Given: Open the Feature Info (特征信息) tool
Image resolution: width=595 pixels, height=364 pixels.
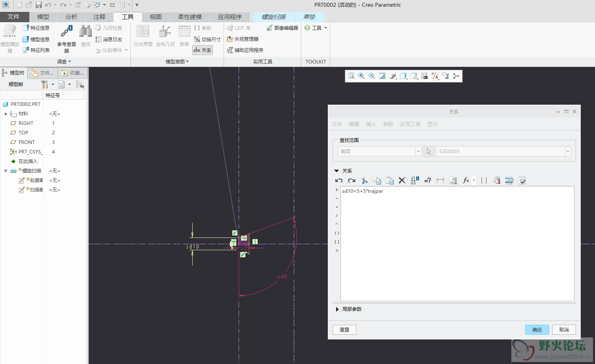Looking at the screenshot, I should pos(36,28).
